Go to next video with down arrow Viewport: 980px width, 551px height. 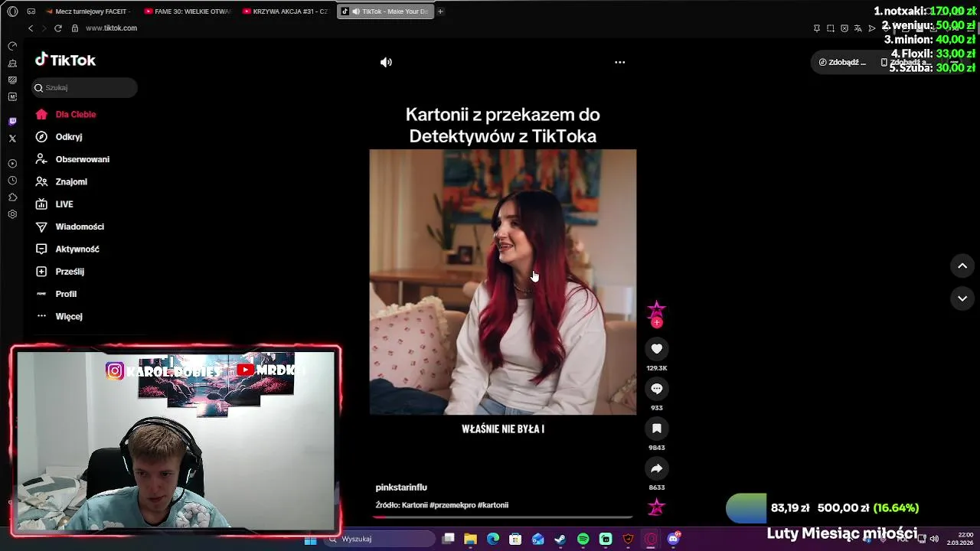pyautogui.click(x=962, y=298)
